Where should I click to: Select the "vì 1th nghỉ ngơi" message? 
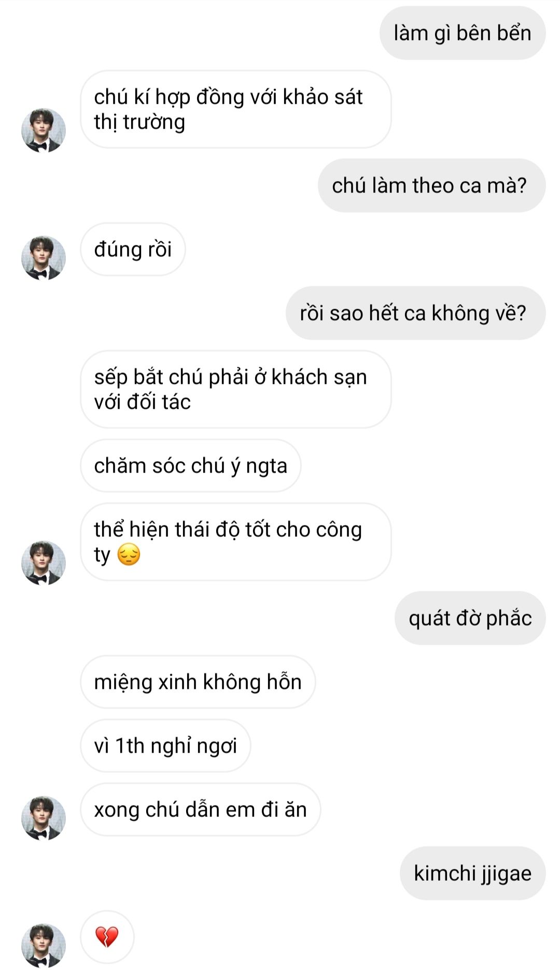click(x=165, y=746)
